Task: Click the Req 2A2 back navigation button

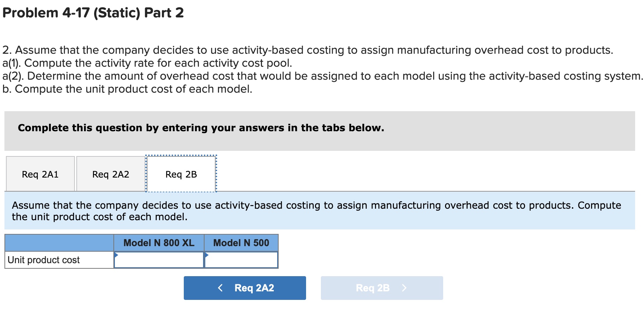Action: coord(245,288)
